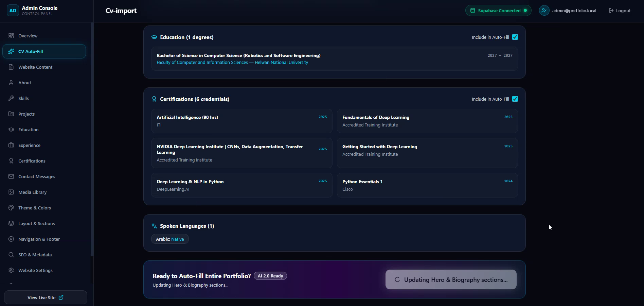The width and height of the screenshot is (644, 306).
Task: Click the AD Admin Console logo
Action: (13, 11)
